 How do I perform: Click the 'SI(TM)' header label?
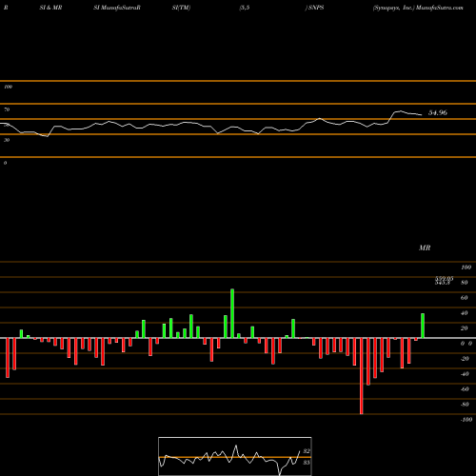(181, 8)
